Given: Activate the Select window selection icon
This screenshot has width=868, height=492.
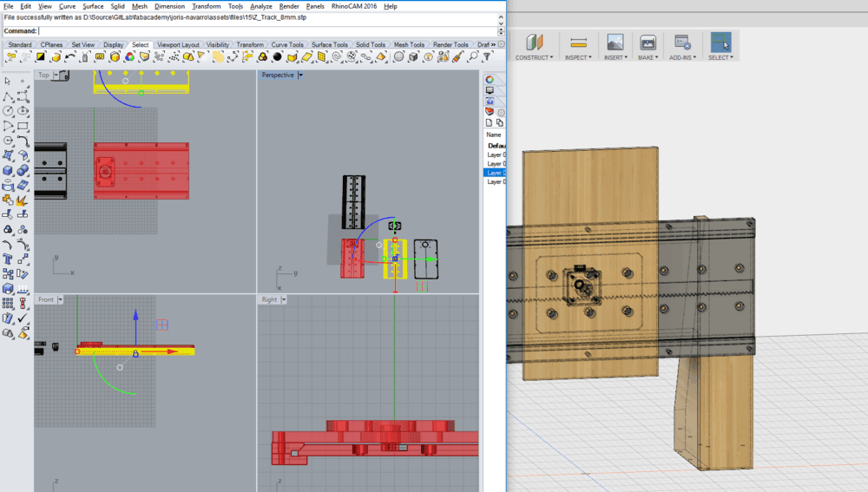Looking at the screenshot, I should point(720,43).
